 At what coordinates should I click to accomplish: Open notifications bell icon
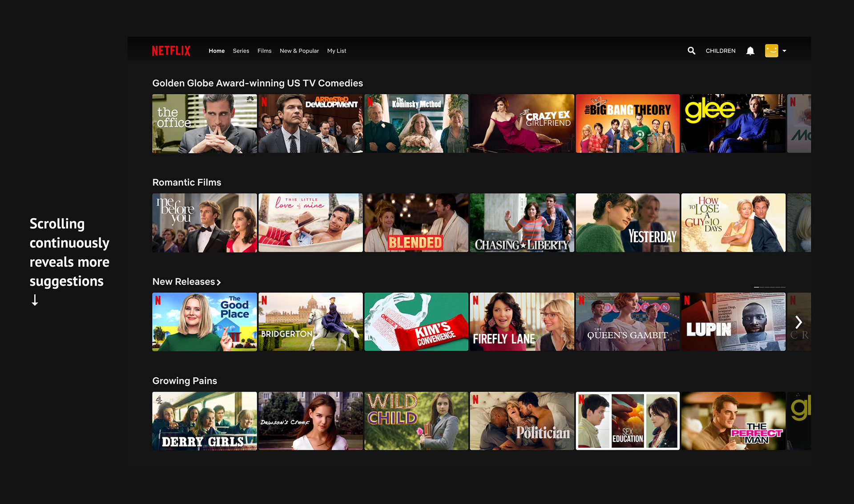point(750,51)
